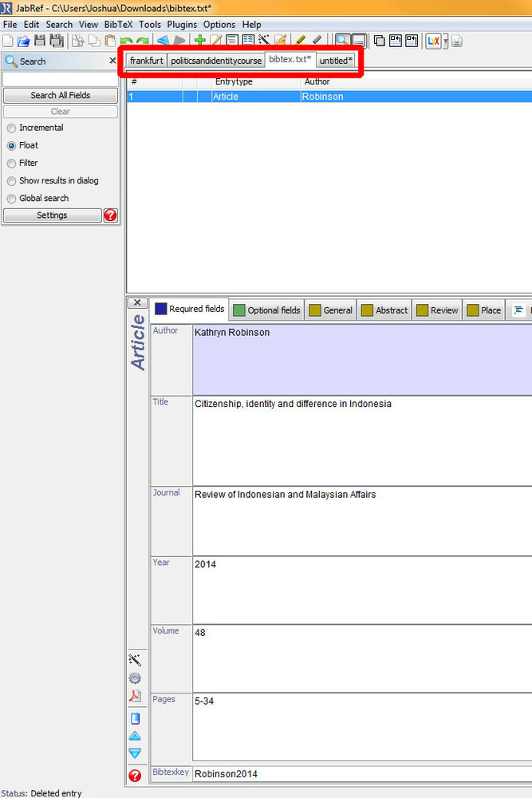Click the magic wand autogenerate key icon
532x798 pixels.
135,660
